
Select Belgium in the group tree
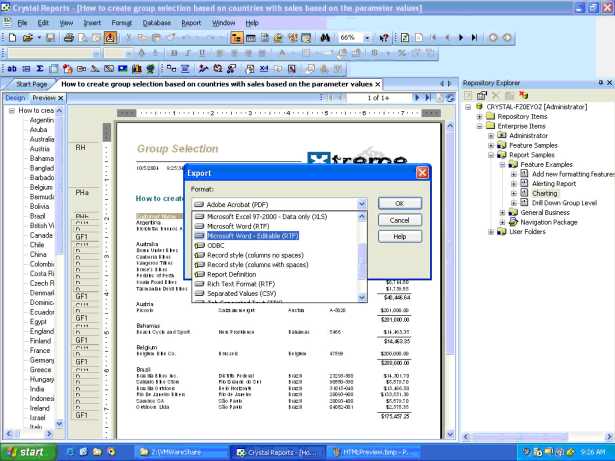(x=41, y=187)
